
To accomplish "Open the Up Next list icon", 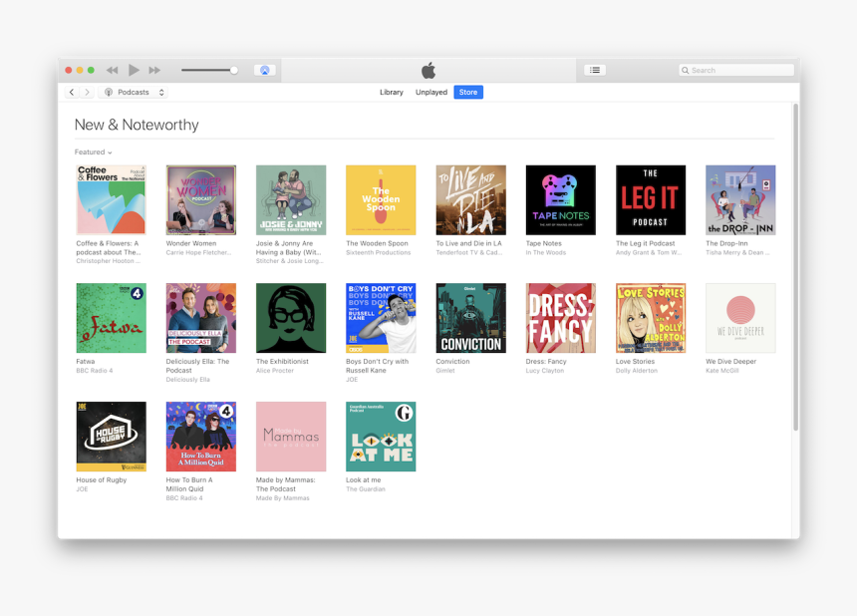I will 595,70.
